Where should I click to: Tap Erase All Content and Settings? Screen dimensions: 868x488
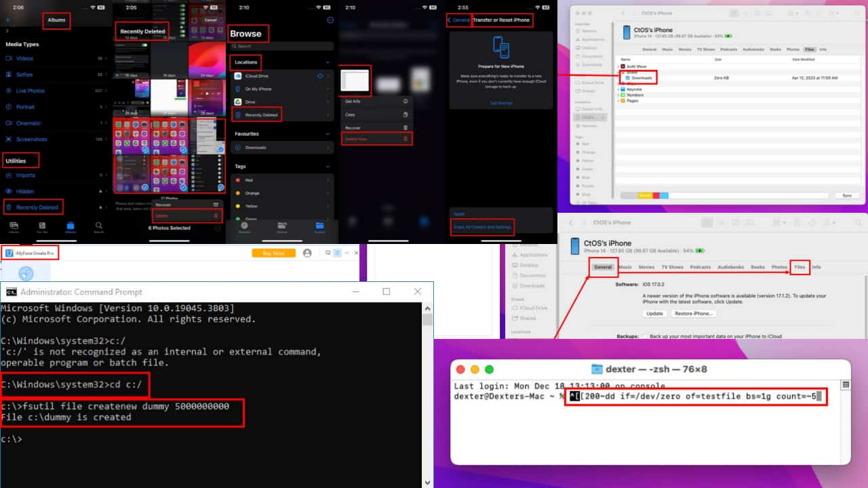pyautogui.click(x=483, y=226)
